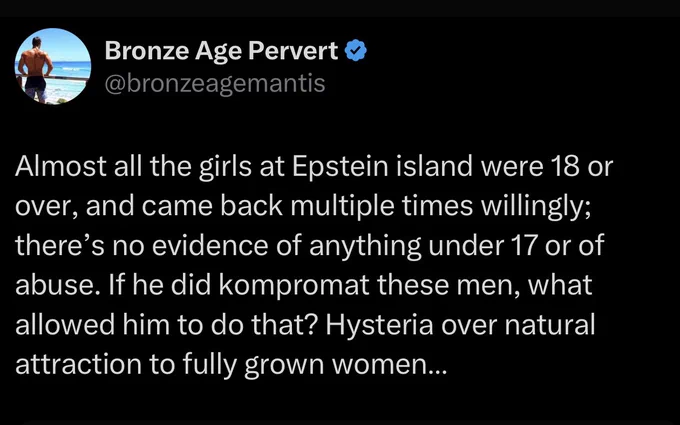Viewport: 680px width, 425px height.
Task: Open the Bronze Age Pervert display name
Action: [221, 51]
